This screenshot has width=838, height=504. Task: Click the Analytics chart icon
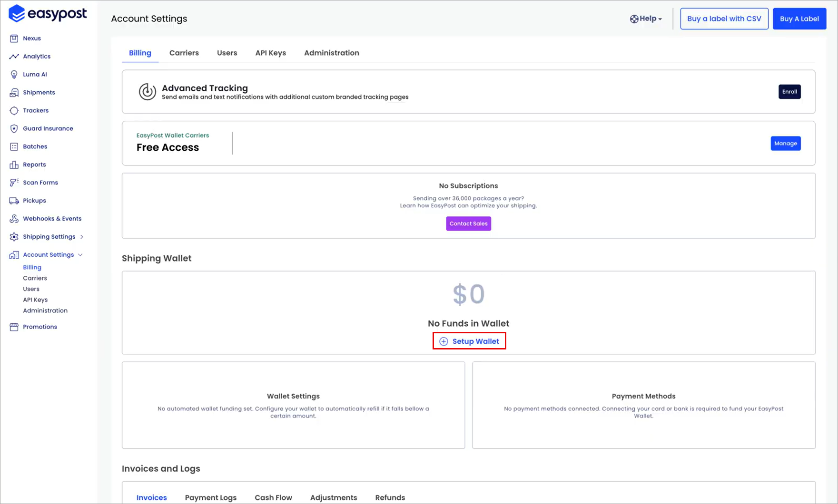pyautogui.click(x=14, y=57)
